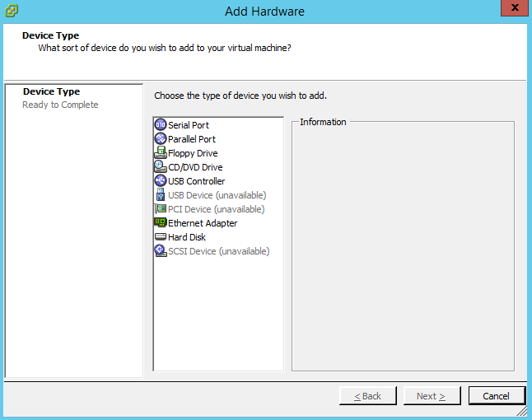Open the Device Type wizard step
Viewport: 532px width, 420px height.
tap(51, 91)
